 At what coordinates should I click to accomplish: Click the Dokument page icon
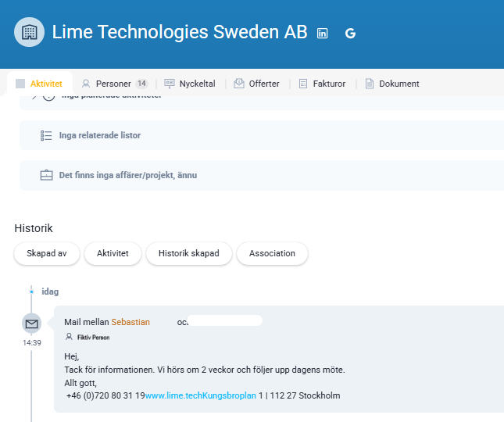370,84
